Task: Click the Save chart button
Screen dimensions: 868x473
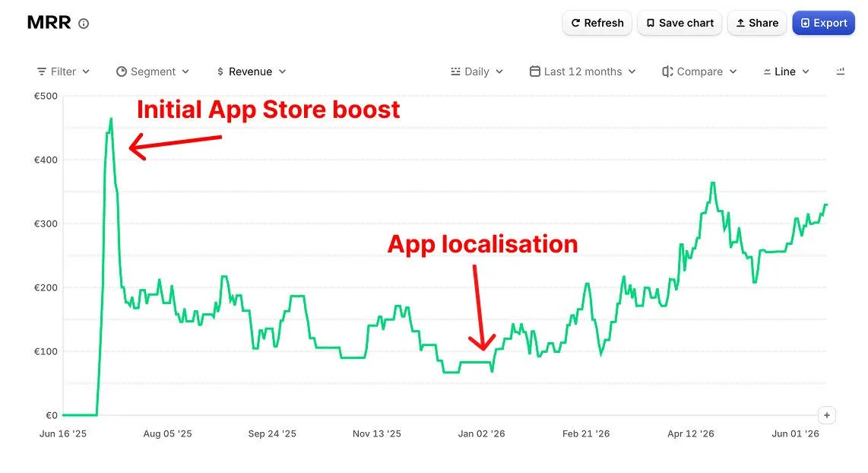Action: 680,23
